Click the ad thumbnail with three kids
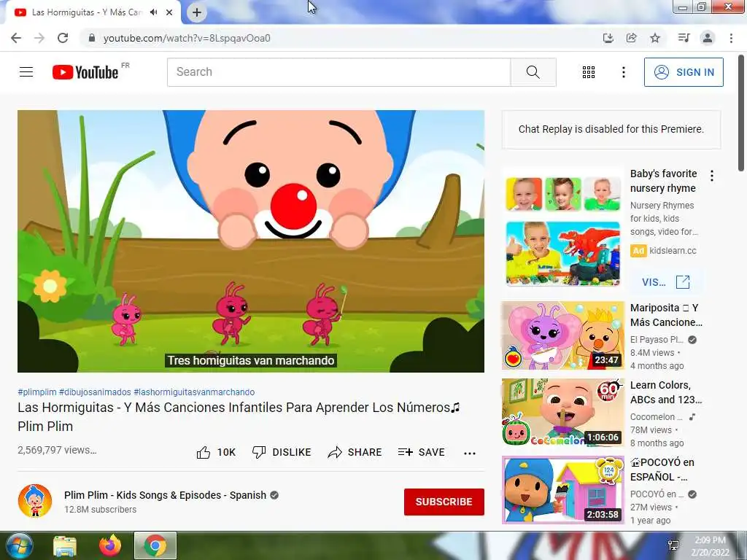This screenshot has height=560, width=747. click(x=562, y=194)
